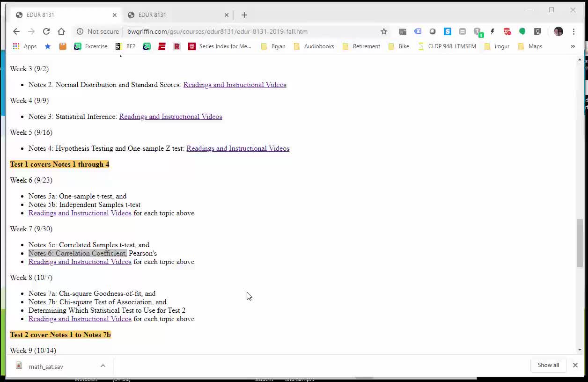
Task: Open the orange box bookmark icon
Action: 63,46
